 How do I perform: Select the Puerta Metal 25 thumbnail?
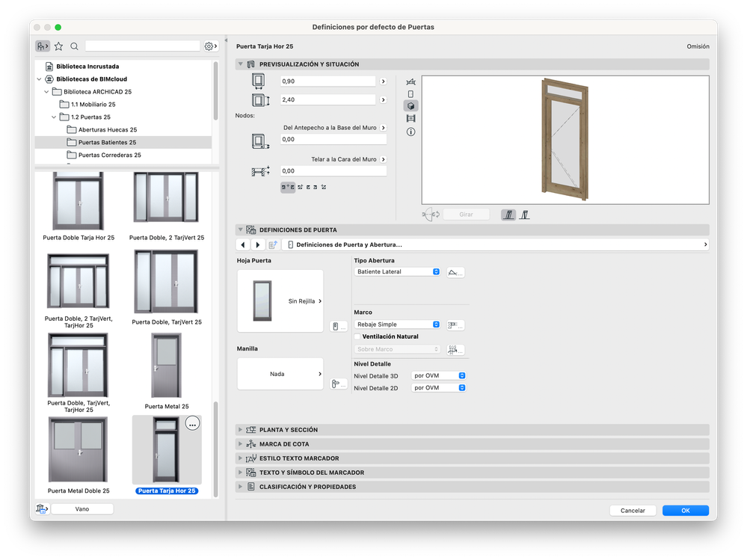pyautogui.click(x=166, y=366)
